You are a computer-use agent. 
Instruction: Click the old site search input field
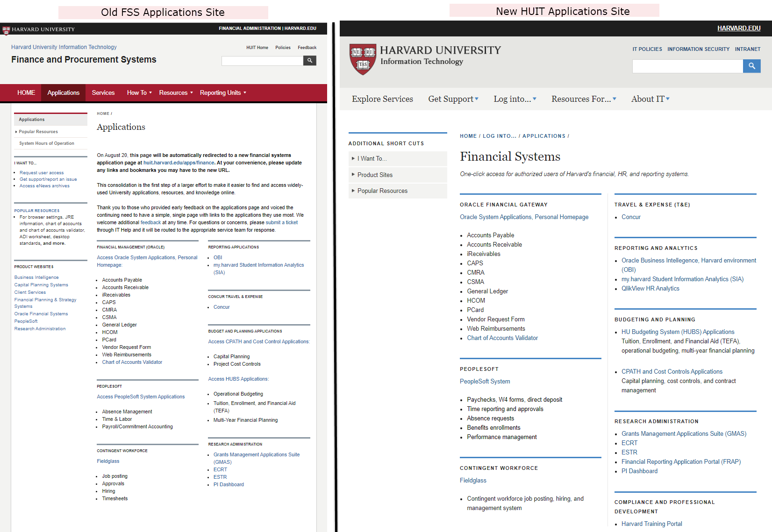point(262,61)
